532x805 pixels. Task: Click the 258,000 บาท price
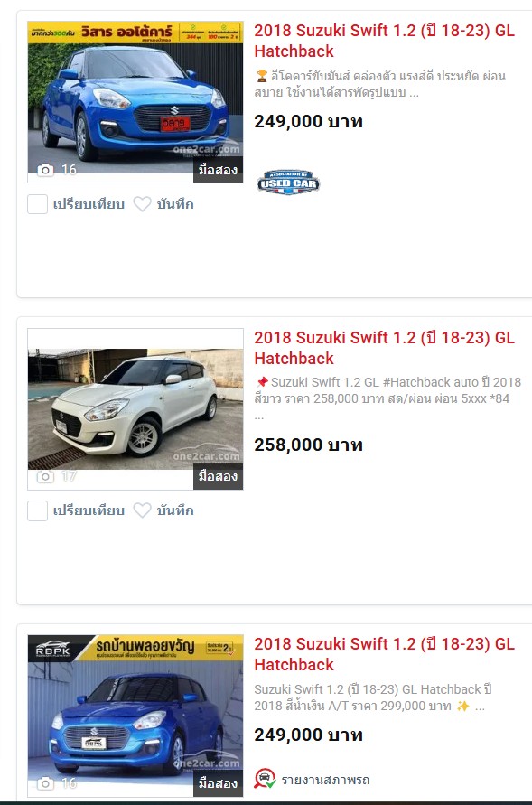(x=309, y=445)
